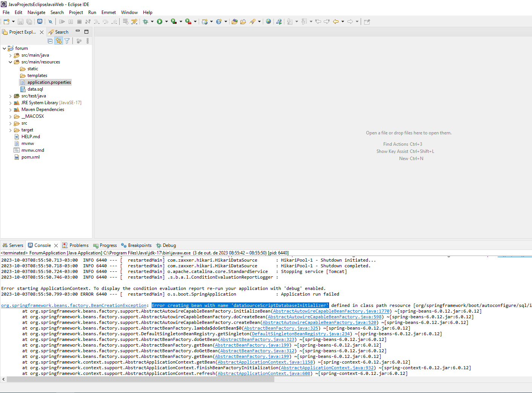Expand the src/main/java folder

(x=10, y=55)
